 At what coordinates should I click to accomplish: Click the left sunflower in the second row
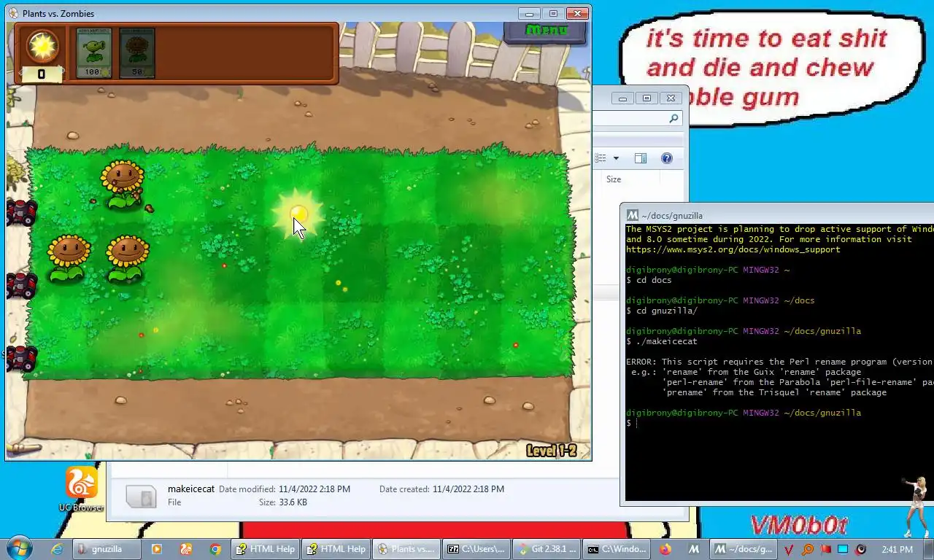pyautogui.click(x=69, y=258)
